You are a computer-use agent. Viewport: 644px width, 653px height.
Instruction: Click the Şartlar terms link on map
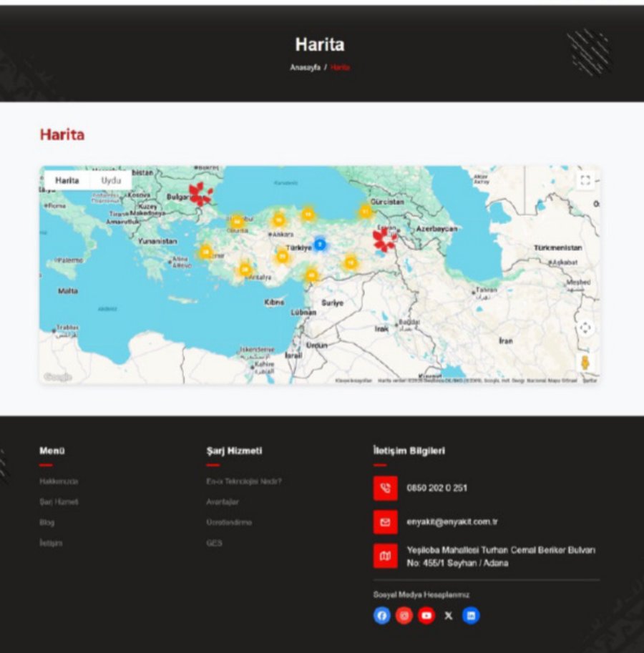click(590, 380)
